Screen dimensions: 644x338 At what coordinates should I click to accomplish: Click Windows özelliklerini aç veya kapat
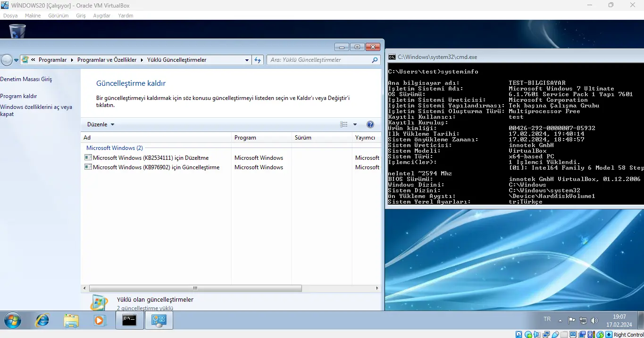coord(36,110)
